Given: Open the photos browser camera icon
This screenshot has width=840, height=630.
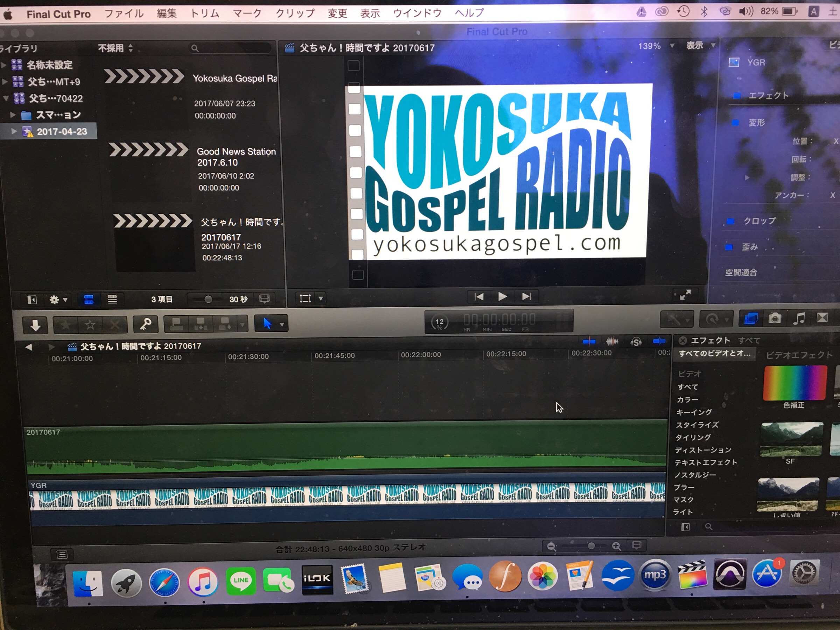Looking at the screenshot, I should pyautogui.click(x=775, y=318).
